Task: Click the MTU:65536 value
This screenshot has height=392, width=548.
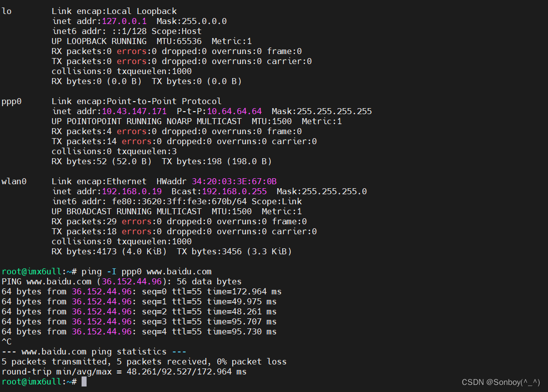Action: [x=179, y=41]
